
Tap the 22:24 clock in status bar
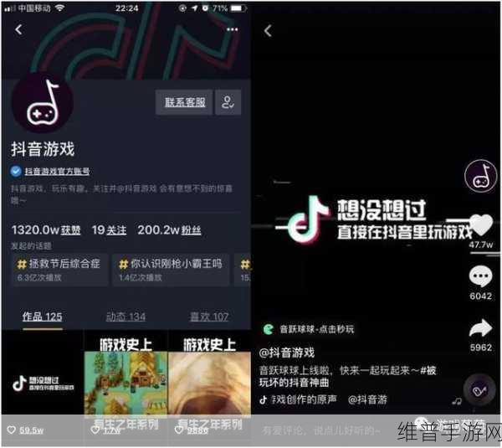(x=127, y=8)
